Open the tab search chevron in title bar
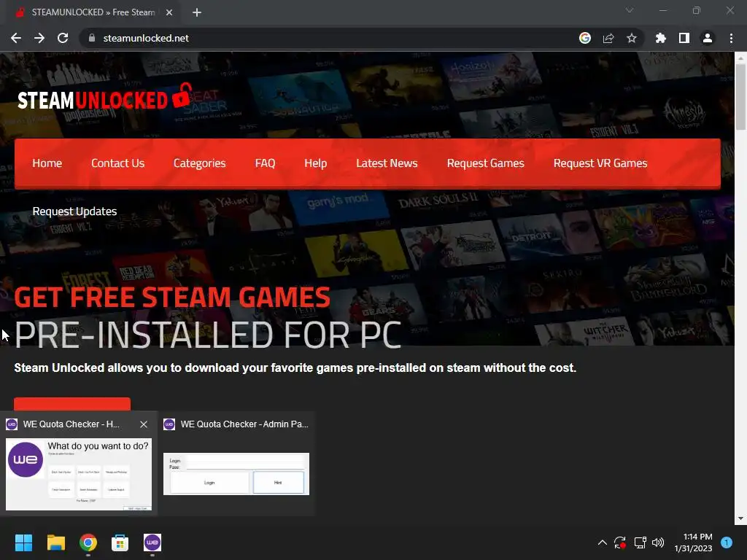The height and width of the screenshot is (560, 747). (630, 10)
